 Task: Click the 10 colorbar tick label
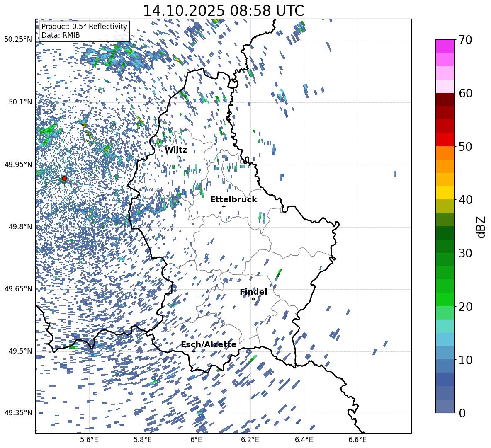[x=466, y=360]
